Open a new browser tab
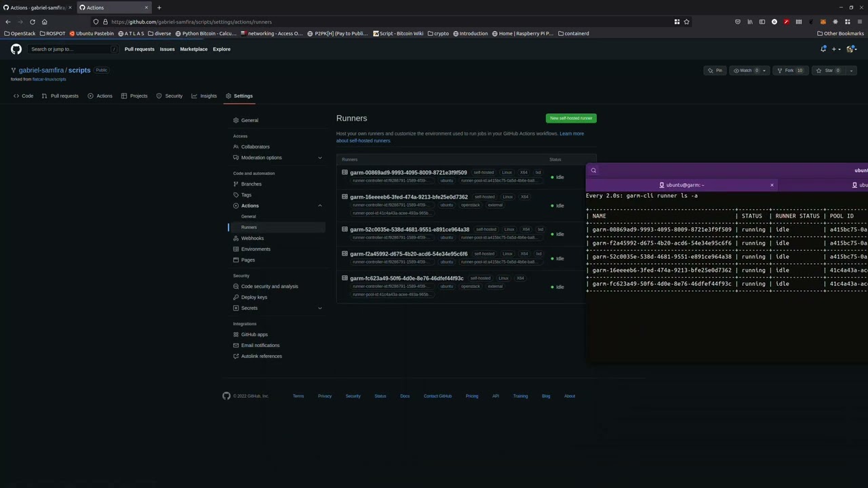The height and width of the screenshot is (488, 868). tap(159, 7)
